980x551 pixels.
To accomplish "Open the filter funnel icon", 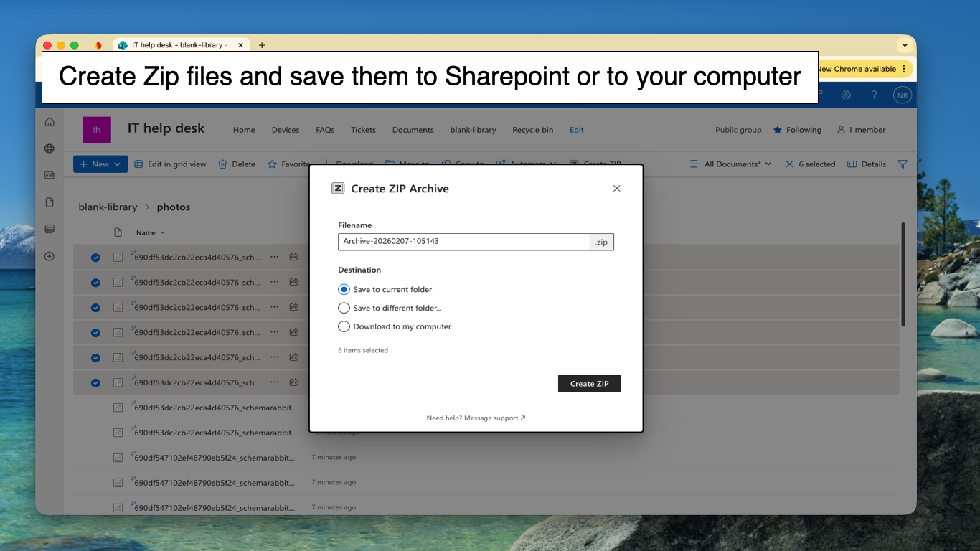I will (903, 164).
